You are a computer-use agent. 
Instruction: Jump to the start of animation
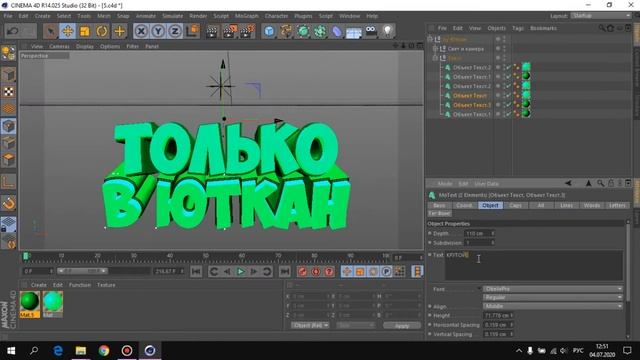(x=196, y=271)
